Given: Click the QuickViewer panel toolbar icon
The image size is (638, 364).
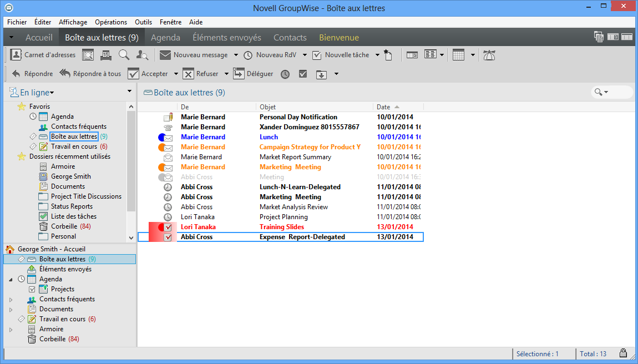Looking at the screenshot, I should 412,55.
